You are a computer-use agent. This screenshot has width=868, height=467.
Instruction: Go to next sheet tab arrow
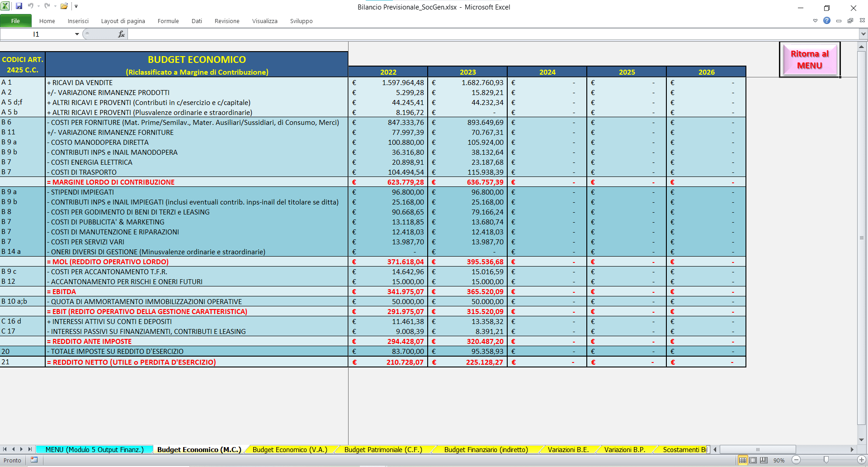point(22,449)
